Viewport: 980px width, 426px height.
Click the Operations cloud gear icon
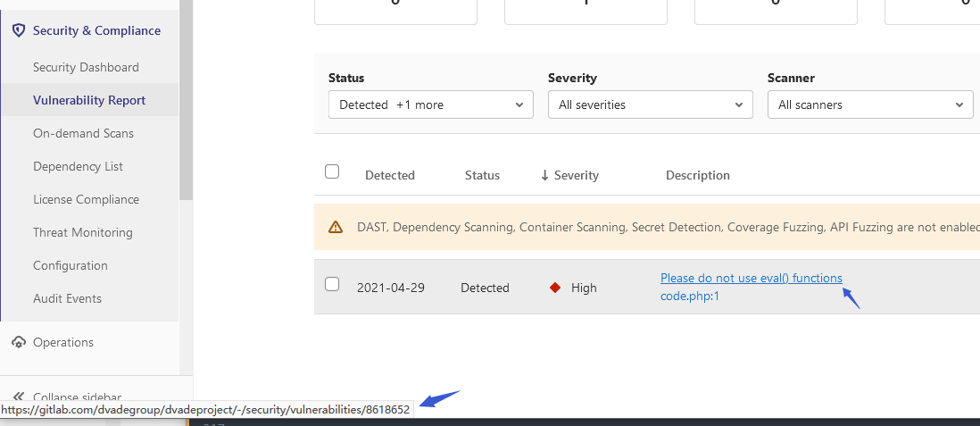(18, 342)
